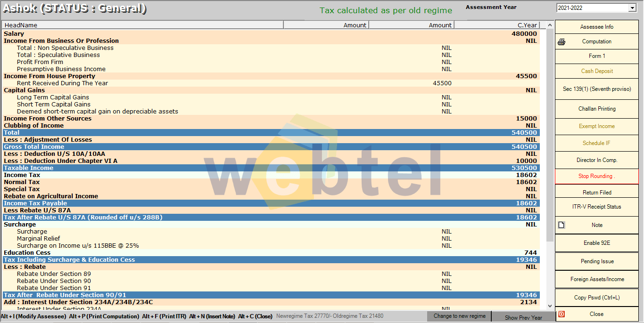Select the Normal Tax row
The width and height of the screenshot is (644, 323).
pyautogui.click(x=271, y=182)
